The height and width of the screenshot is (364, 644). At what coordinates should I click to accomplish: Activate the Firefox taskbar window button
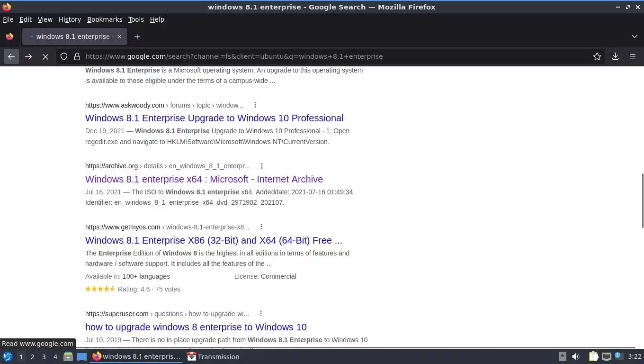(136, 357)
